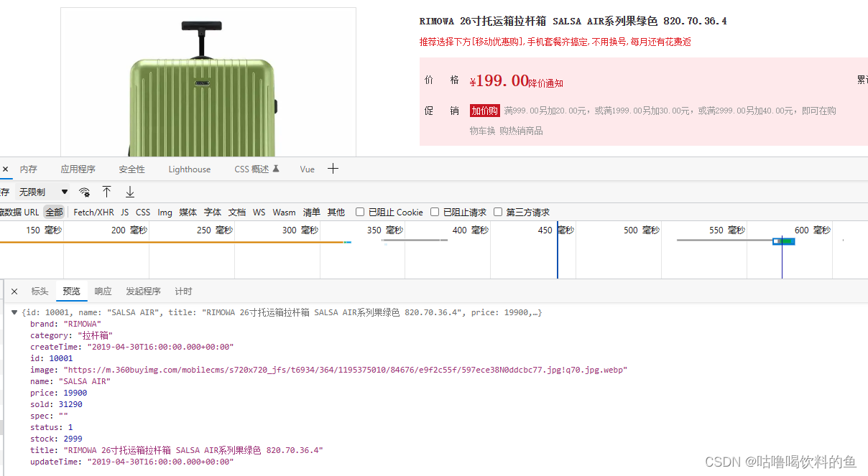Open the Lighthouse tab
868x476 pixels.
[190, 169]
